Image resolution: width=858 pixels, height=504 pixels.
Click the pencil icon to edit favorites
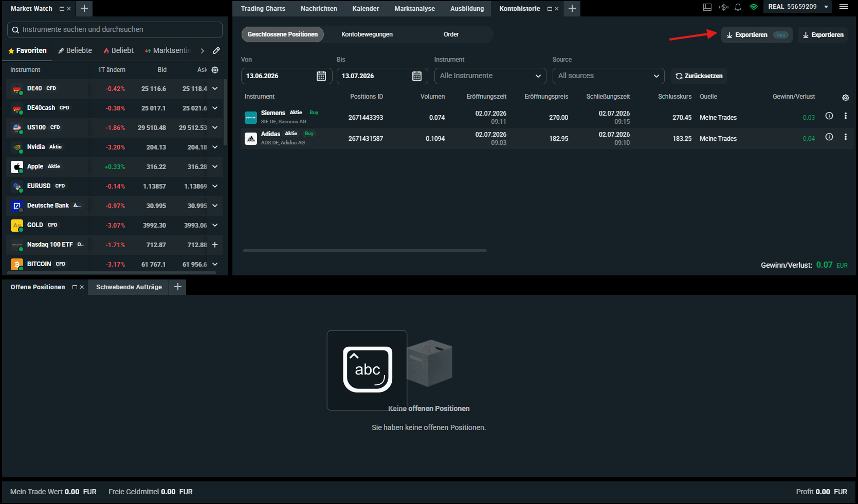(x=216, y=50)
